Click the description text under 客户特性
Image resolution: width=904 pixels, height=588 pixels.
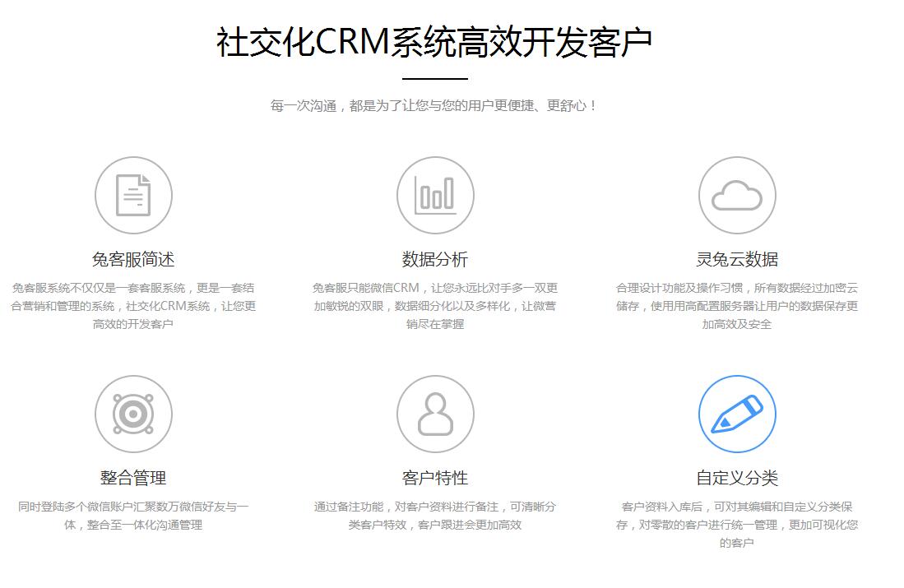tap(435, 516)
